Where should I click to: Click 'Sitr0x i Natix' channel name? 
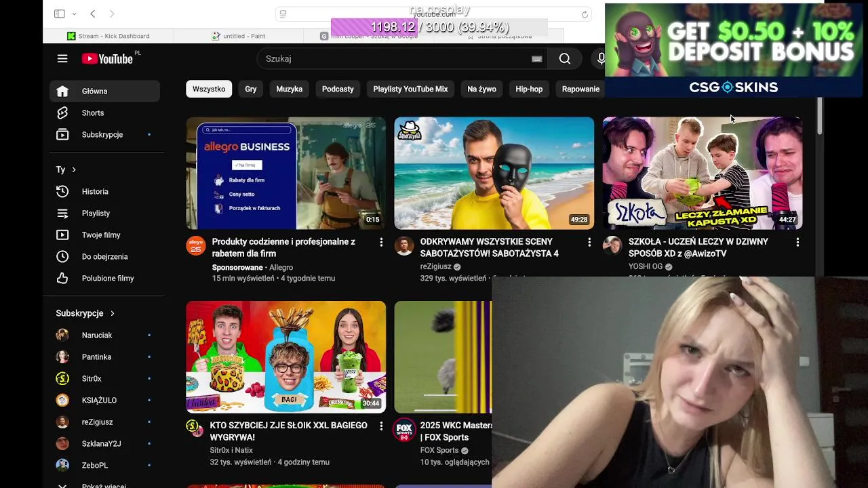[231, 450]
